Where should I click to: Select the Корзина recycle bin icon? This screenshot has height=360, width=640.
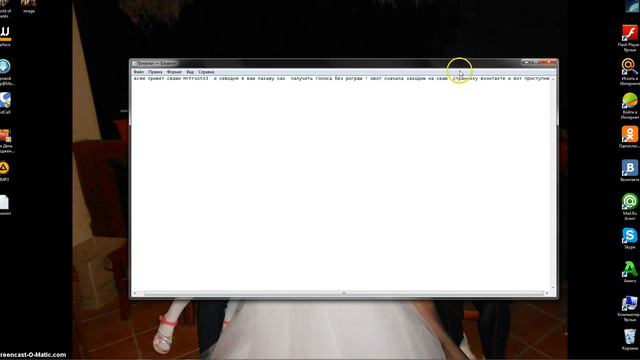click(629, 339)
